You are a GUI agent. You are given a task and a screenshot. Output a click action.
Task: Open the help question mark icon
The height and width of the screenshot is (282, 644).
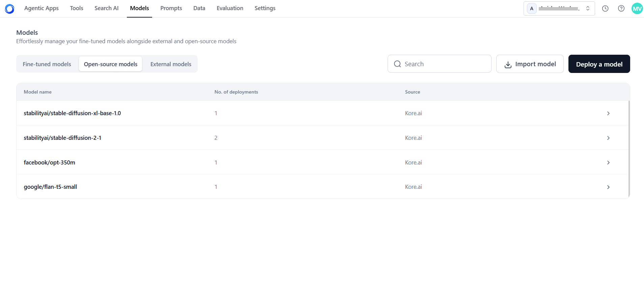tap(621, 8)
